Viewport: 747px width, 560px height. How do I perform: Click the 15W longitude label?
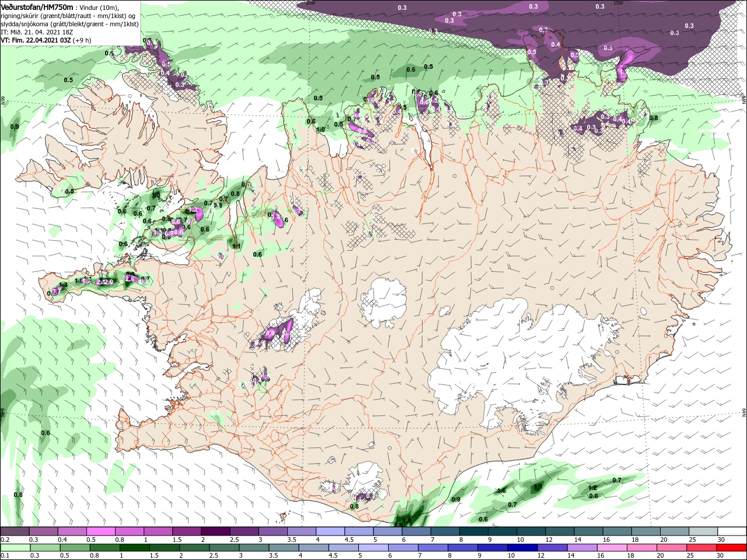(619, 3)
